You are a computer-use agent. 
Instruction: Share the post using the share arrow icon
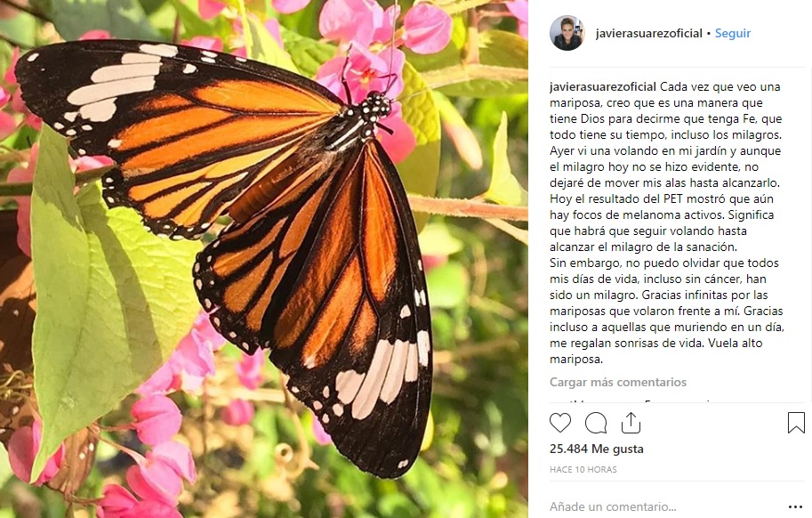coord(631,423)
